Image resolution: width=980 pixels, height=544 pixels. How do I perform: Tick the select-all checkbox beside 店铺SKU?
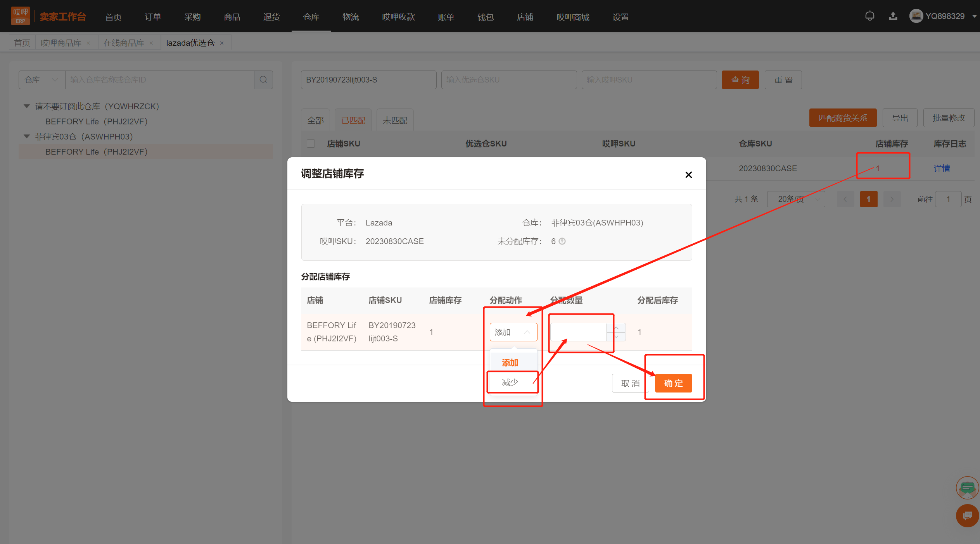311,144
